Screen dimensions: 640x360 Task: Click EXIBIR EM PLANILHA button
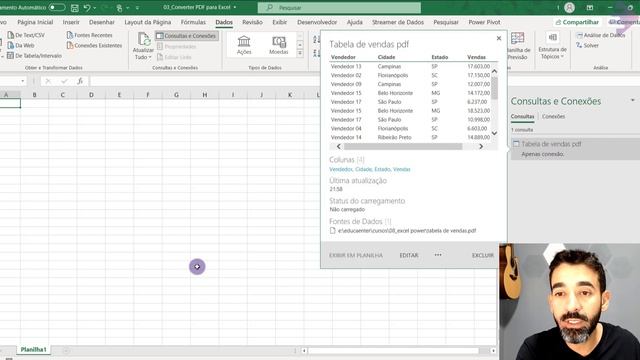click(356, 256)
